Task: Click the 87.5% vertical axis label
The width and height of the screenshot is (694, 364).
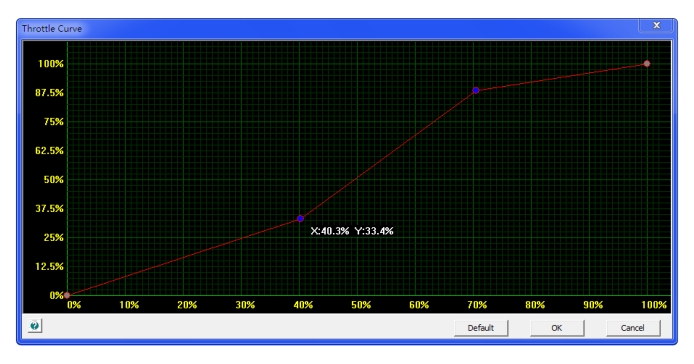Action: coord(50,93)
